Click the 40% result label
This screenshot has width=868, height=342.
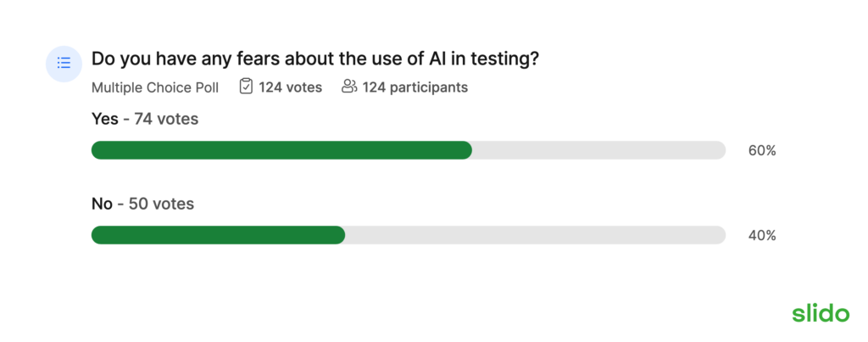762,236
